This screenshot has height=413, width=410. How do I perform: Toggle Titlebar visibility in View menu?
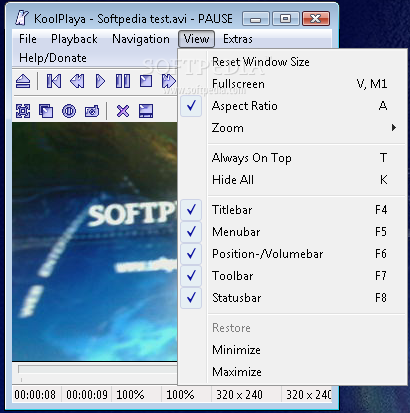pyautogui.click(x=293, y=210)
